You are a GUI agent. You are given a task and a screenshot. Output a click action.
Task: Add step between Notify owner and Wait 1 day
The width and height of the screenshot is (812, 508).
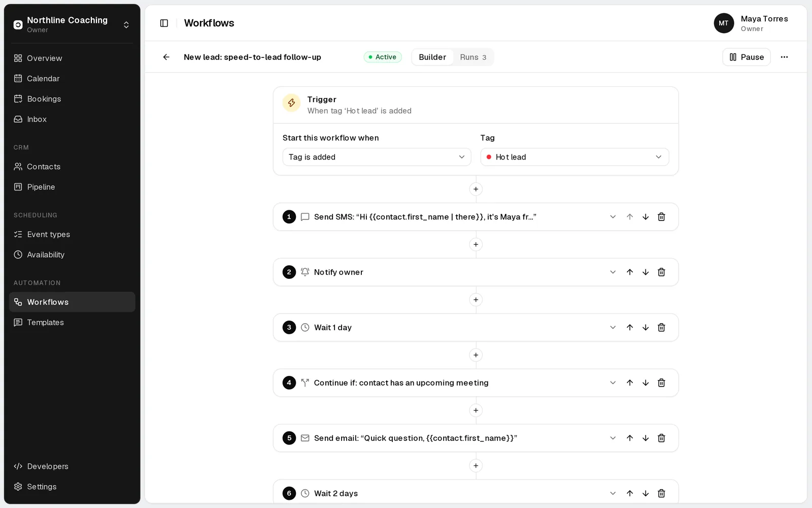pos(476,300)
